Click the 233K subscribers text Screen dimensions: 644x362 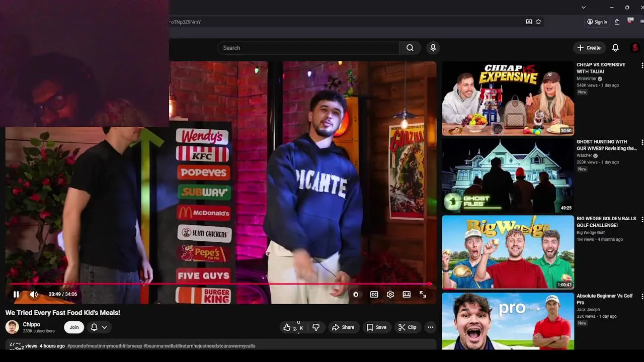point(39,331)
